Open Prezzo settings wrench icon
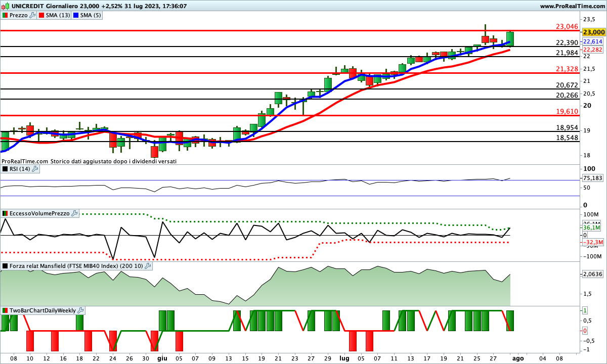 [33, 15]
